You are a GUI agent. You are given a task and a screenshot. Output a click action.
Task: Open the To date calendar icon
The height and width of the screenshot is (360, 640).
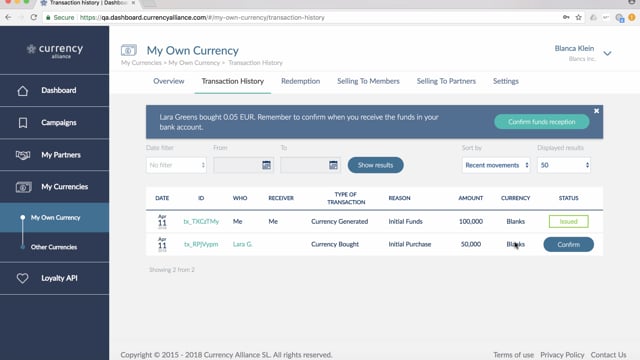click(x=333, y=165)
